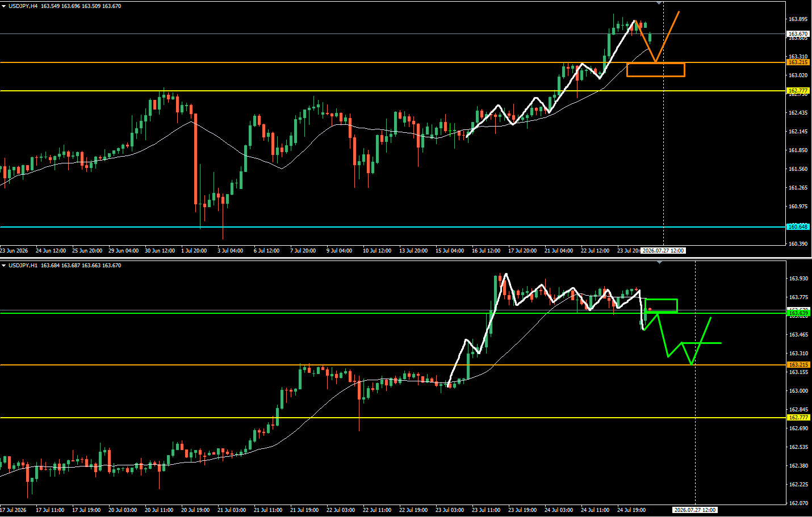The width and height of the screenshot is (812, 517).
Task: Click the 9 Jul 04:00 date label
Action: click(340, 250)
